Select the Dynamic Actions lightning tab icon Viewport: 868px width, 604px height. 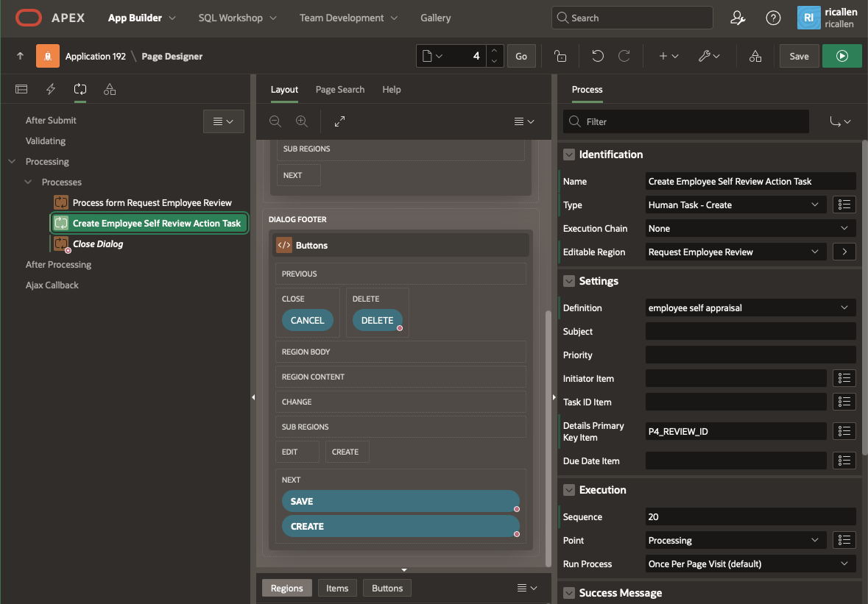[x=51, y=90]
